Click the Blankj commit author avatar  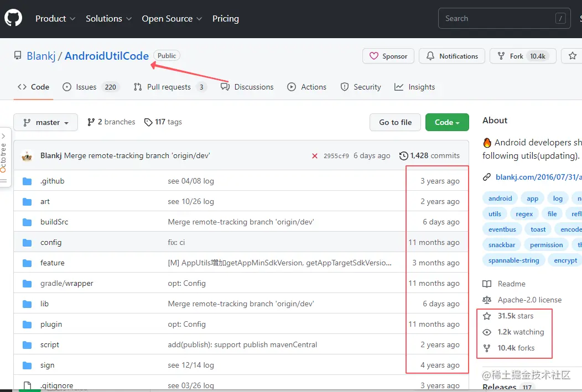[27, 156]
